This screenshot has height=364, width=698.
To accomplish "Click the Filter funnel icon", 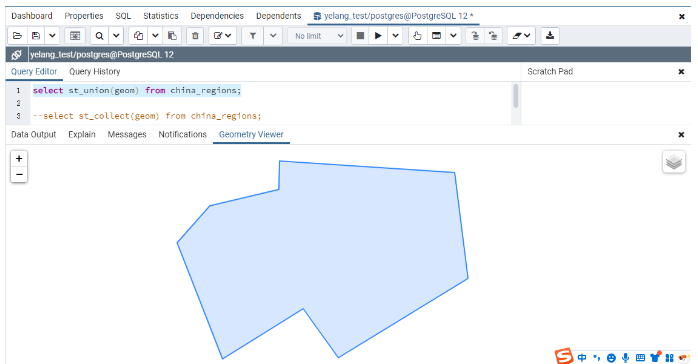I will click(x=253, y=36).
